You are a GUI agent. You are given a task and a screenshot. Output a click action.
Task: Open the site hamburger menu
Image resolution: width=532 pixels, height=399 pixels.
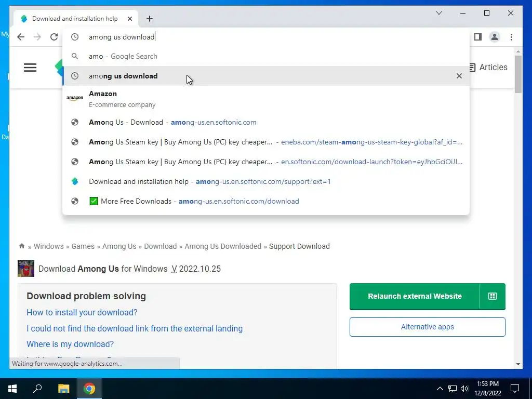coord(30,68)
